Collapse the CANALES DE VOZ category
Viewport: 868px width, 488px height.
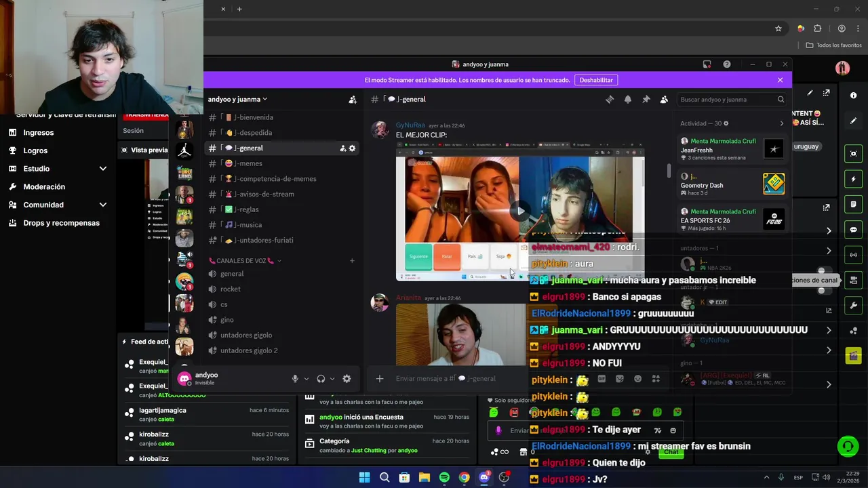click(x=245, y=261)
